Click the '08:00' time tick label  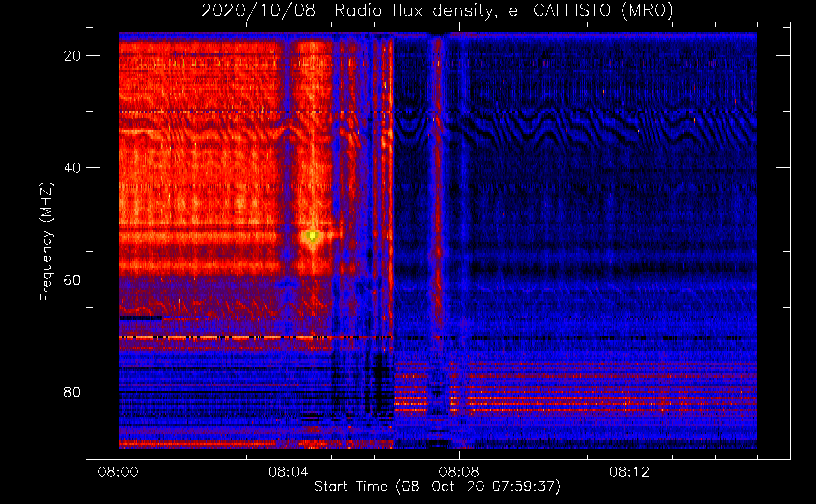[x=118, y=472]
